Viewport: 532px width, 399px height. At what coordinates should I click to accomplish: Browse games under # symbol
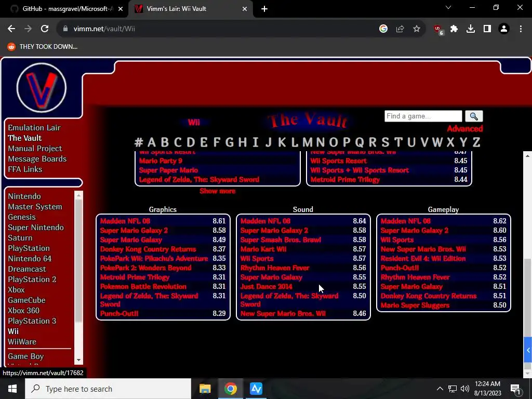pyautogui.click(x=138, y=142)
